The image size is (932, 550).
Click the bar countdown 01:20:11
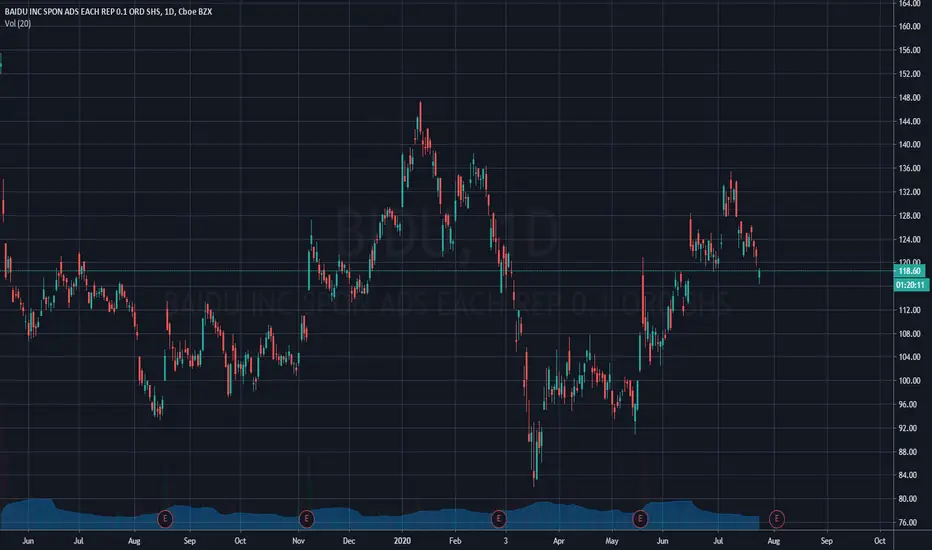coord(911,285)
